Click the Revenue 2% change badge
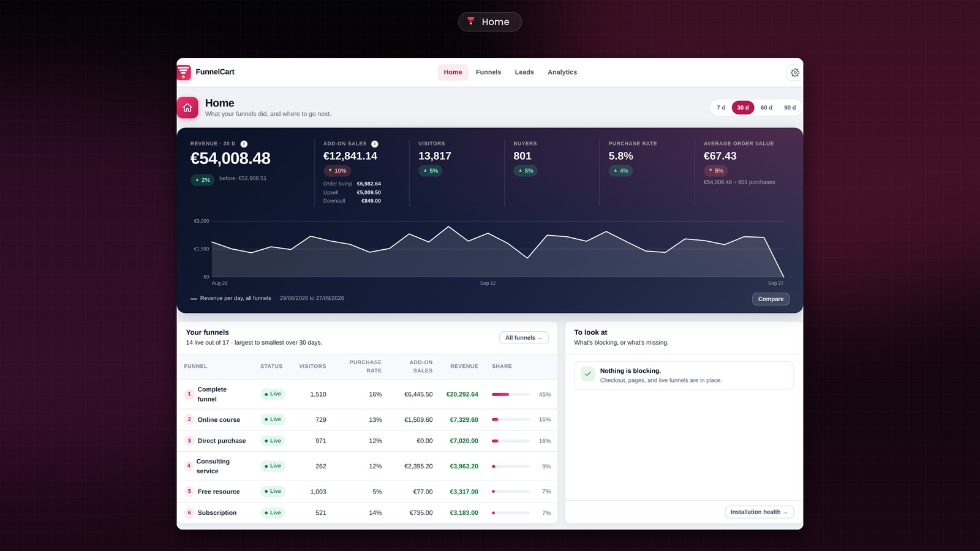This screenshot has width=980, height=551. tap(202, 180)
